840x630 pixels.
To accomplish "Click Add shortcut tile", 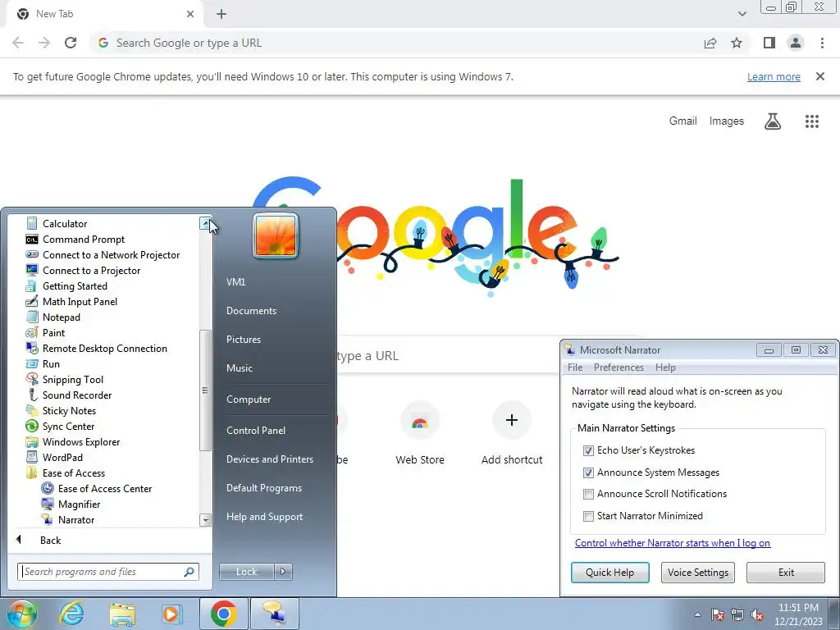I will click(512, 433).
